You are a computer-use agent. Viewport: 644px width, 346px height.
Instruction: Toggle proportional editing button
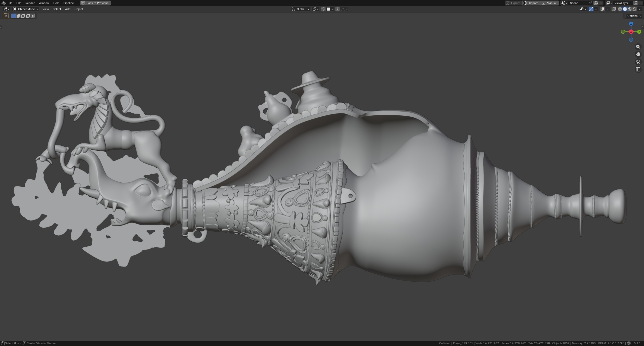(x=338, y=9)
